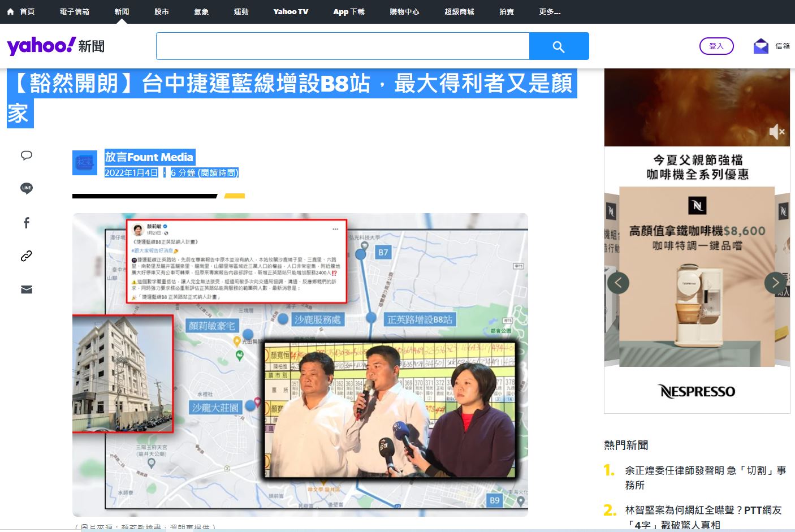The image size is (795, 532).
Task: Open the 拍賣 section
Action: 507,11
